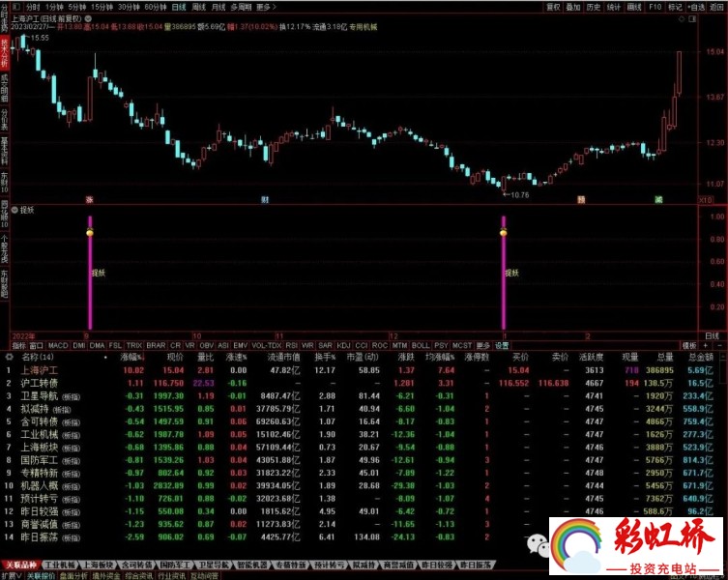
Task: Select the 周线 weekly period
Action: click(199, 7)
